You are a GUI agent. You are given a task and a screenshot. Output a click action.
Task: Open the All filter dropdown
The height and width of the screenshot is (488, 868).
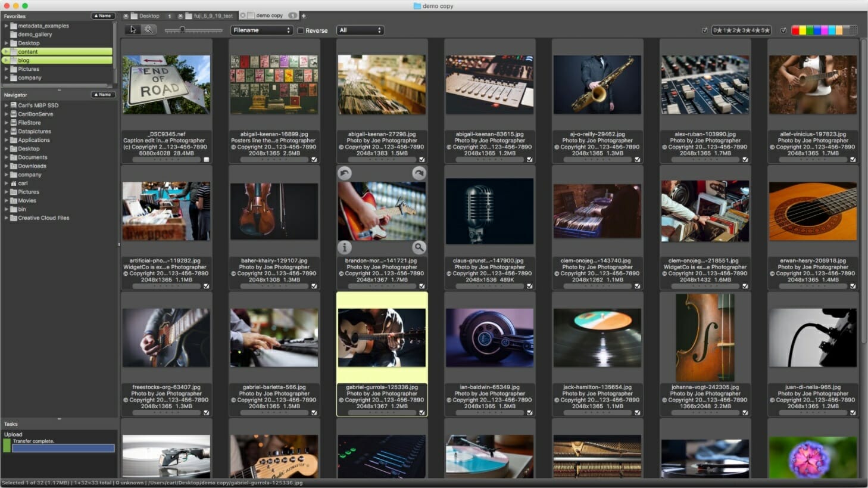tap(360, 30)
